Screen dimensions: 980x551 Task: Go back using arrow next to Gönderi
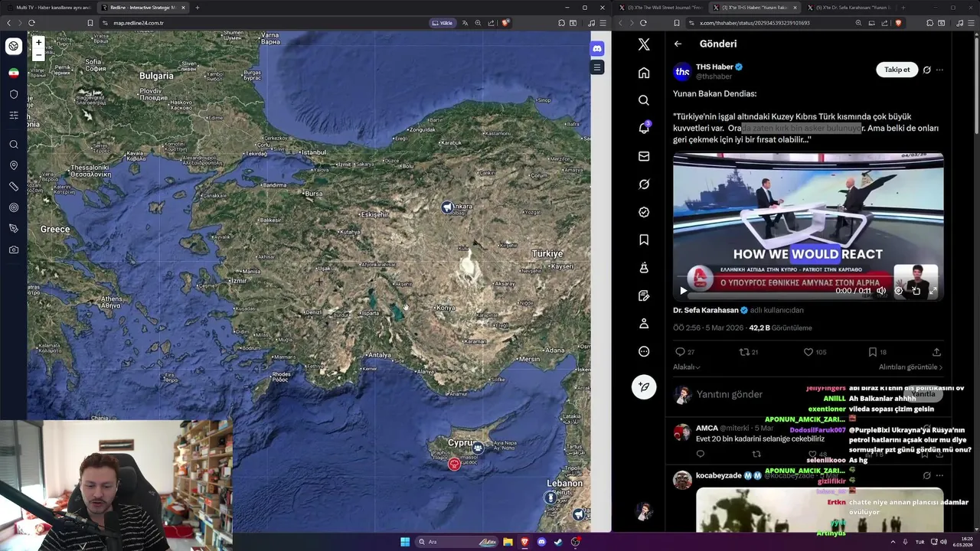[x=678, y=44]
